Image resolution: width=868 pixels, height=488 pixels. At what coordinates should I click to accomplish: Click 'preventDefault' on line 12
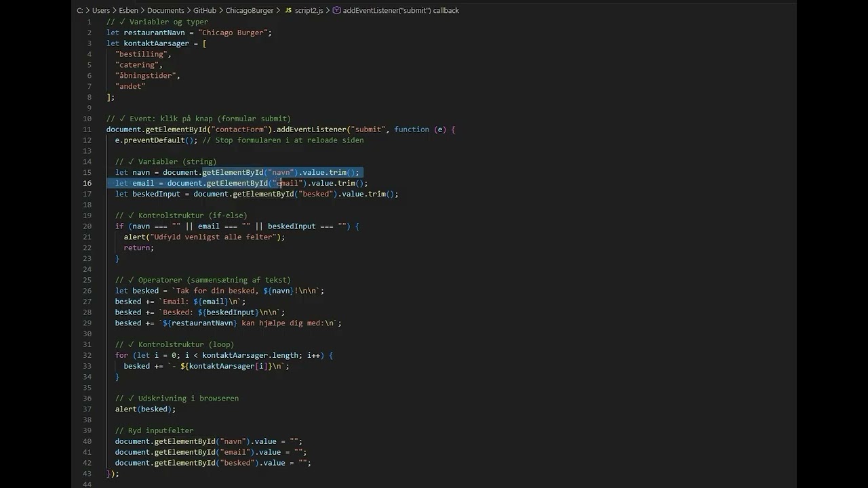click(x=154, y=140)
